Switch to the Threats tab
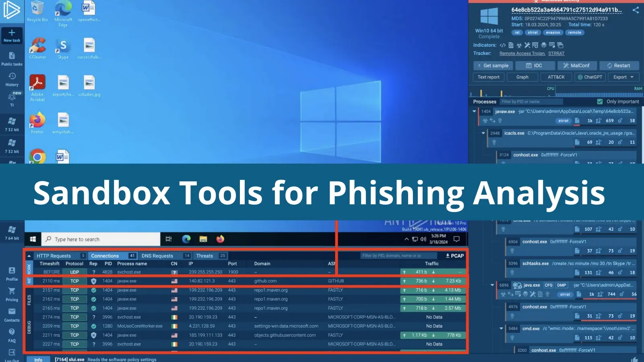644x362 pixels. [x=204, y=256]
